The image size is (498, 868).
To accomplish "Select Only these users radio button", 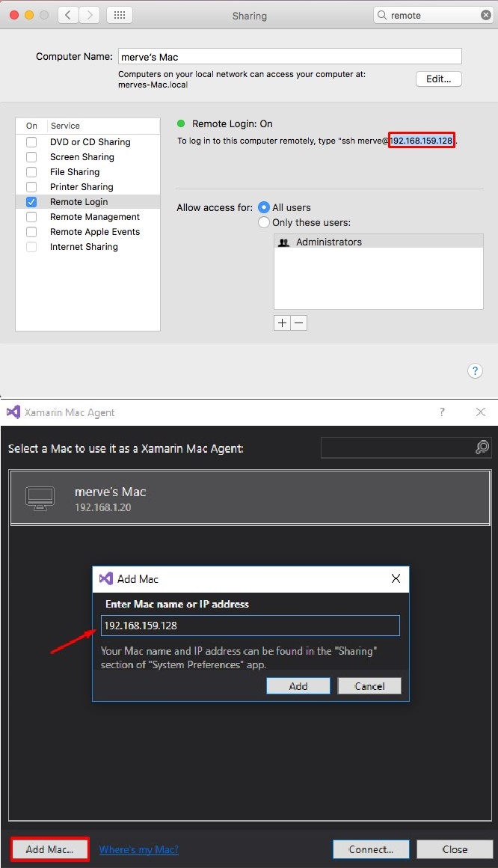I will coord(264,222).
